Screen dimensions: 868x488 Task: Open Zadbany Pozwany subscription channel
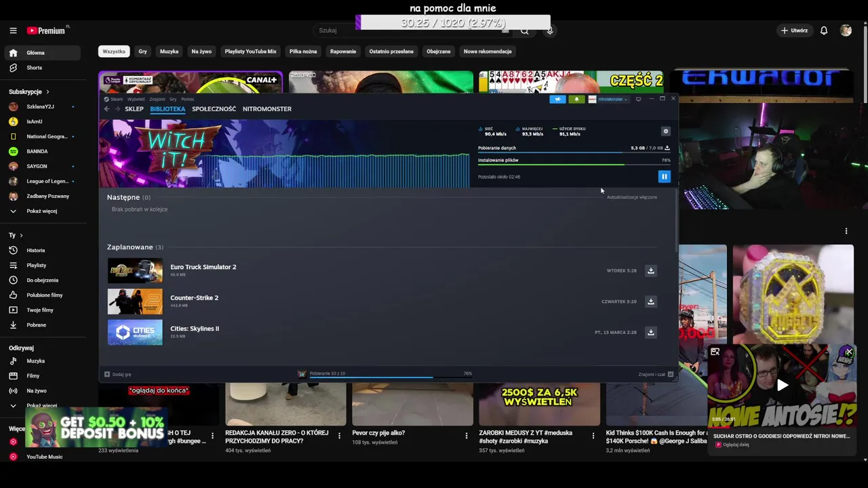(42, 196)
